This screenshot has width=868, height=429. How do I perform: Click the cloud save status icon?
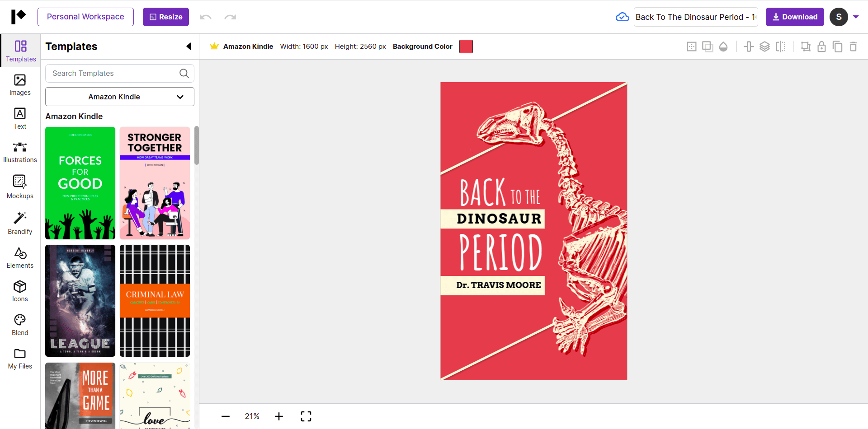[622, 17]
